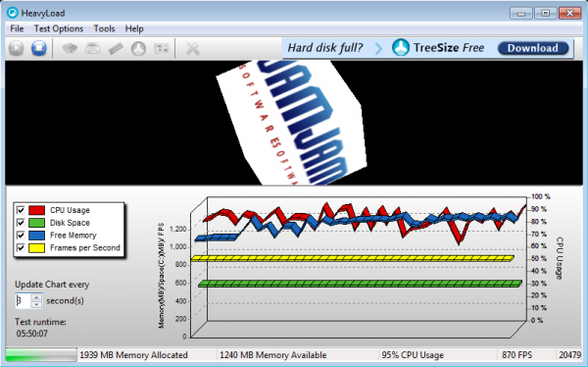588x367 pixels.
Task: Start the test with the play icon
Action: pyautogui.click(x=16, y=48)
